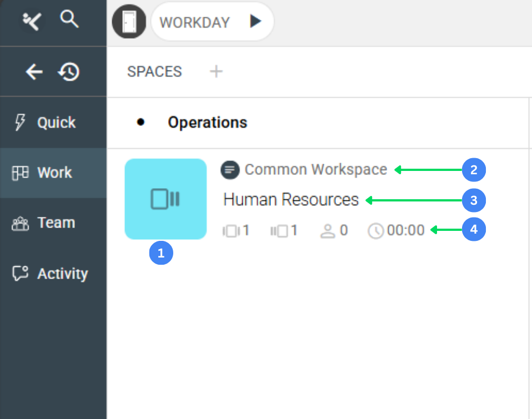The width and height of the screenshot is (532, 419).
Task: Click the Common Workspace label
Action: click(315, 170)
